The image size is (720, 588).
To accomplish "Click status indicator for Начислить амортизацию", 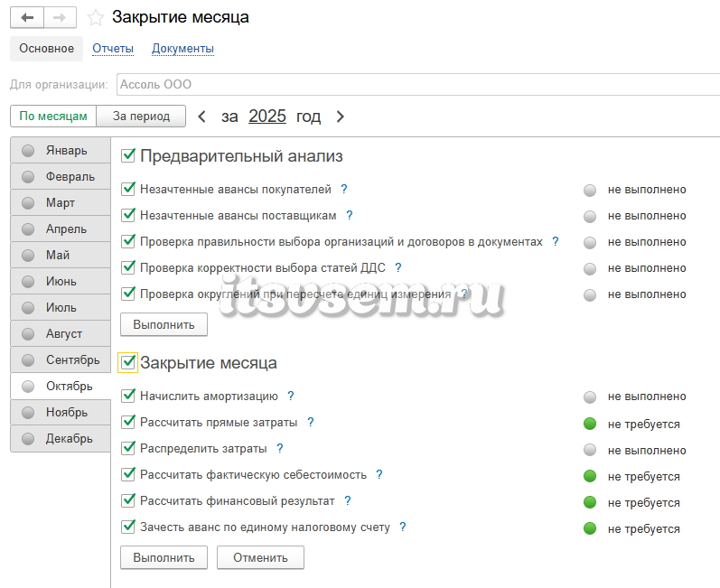I will point(590,397).
